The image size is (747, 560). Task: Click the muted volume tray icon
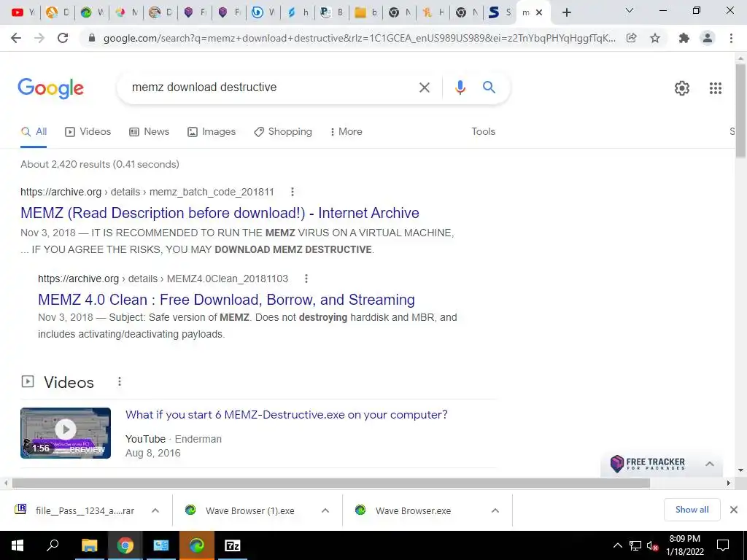(652, 545)
